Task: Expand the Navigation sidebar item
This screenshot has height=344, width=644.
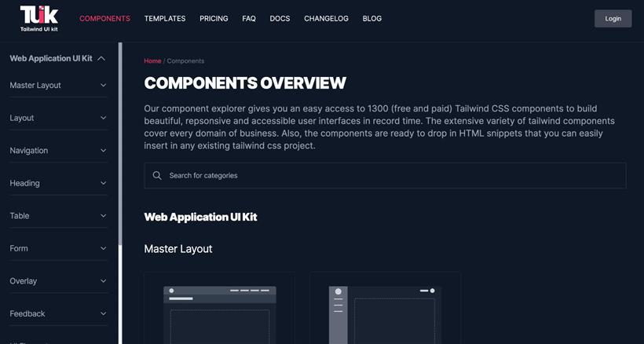Action: (58, 151)
